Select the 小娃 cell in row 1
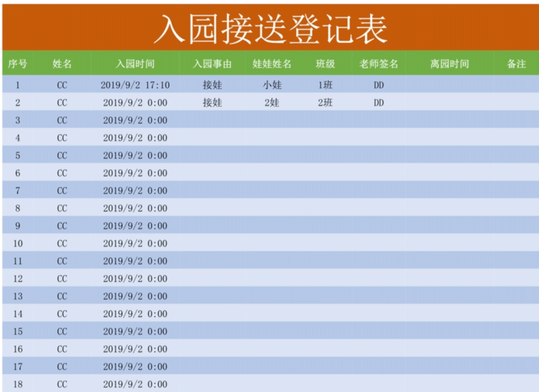 tap(272, 86)
